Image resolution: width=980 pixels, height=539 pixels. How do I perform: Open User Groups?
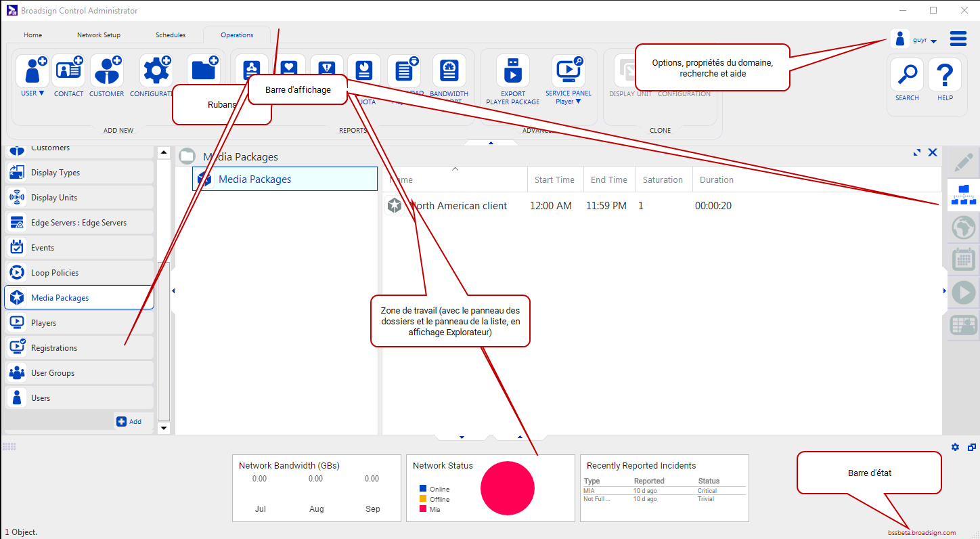click(79, 373)
